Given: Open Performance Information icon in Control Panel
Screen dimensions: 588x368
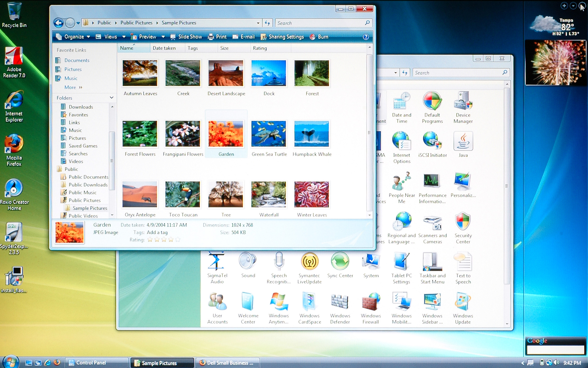Looking at the screenshot, I should [432, 188].
